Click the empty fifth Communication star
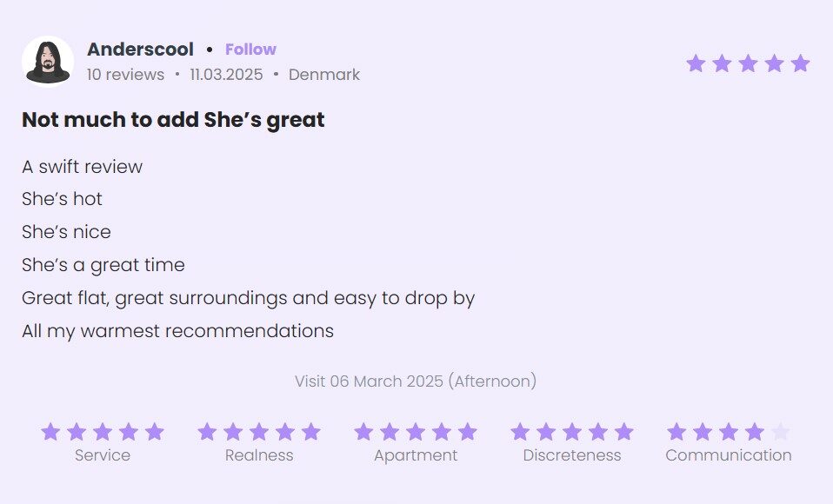 [780, 432]
